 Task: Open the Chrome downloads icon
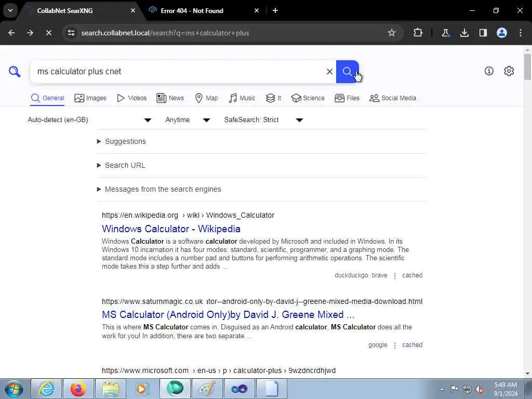point(464,33)
